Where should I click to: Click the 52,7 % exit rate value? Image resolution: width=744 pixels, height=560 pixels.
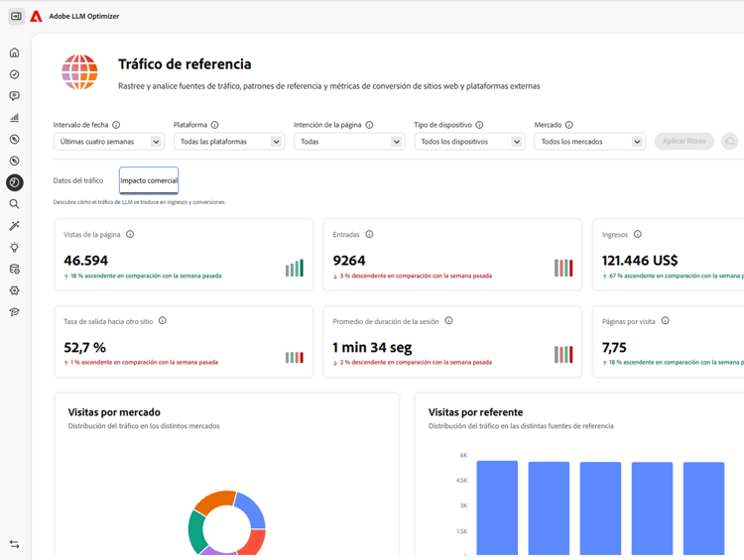tap(85, 348)
